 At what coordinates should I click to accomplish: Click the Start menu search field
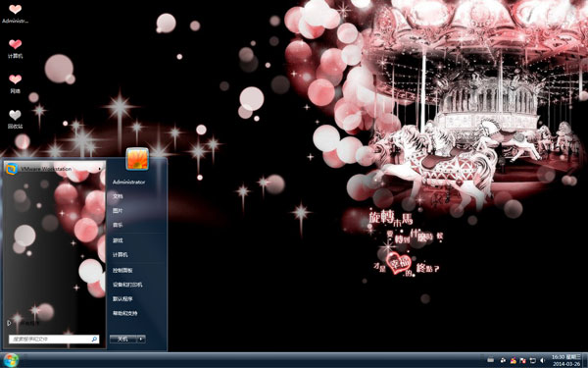click(x=54, y=339)
